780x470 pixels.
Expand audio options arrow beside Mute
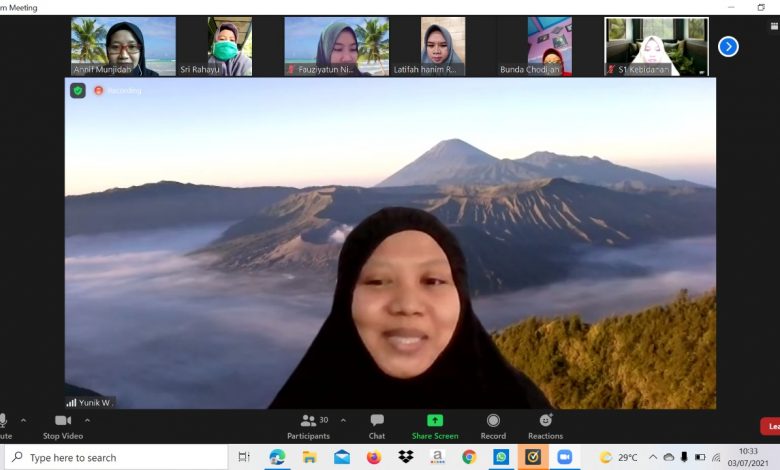click(24, 420)
